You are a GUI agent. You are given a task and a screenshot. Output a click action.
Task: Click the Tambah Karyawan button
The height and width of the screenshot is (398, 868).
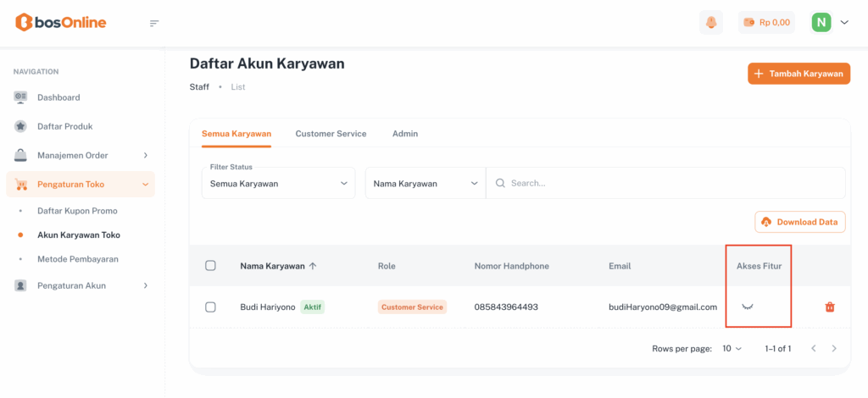pos(798,74)
